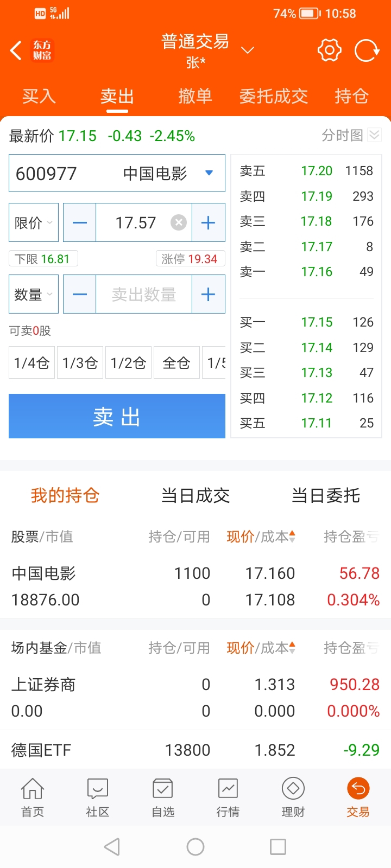Tap the Android recent apps square
391x868 pixels.
point(278,847)
